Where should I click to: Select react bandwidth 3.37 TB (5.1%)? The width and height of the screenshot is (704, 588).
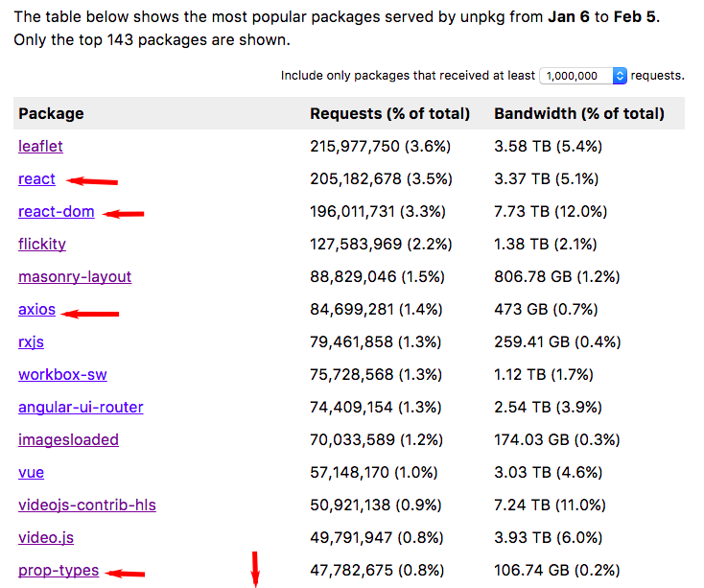(x=547, y=179)
